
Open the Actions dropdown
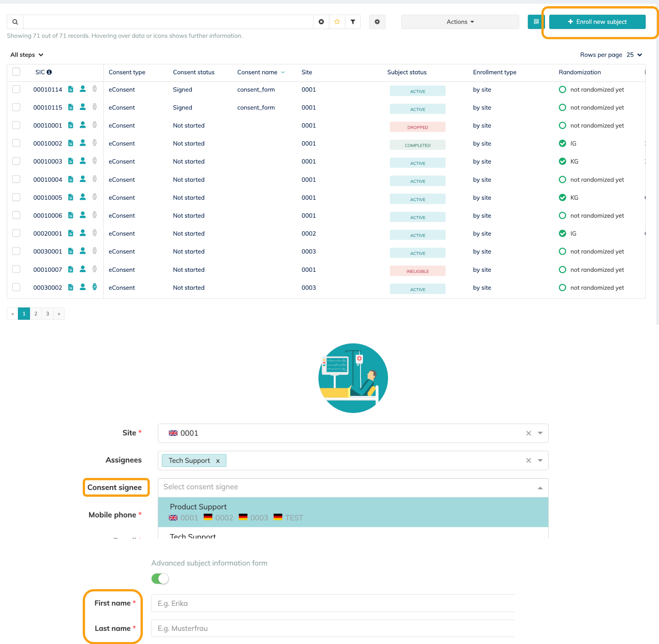point(460,22)
